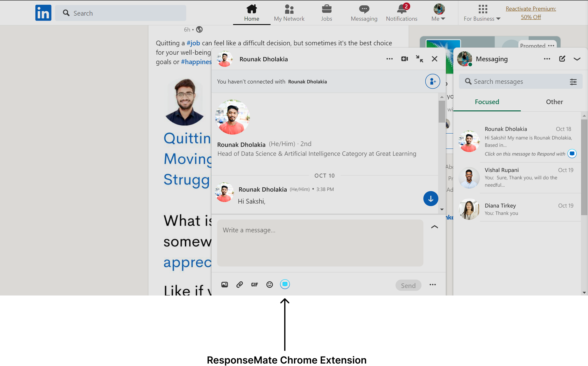Open Notifications with 2 alerts

click(x=401, y=13)
